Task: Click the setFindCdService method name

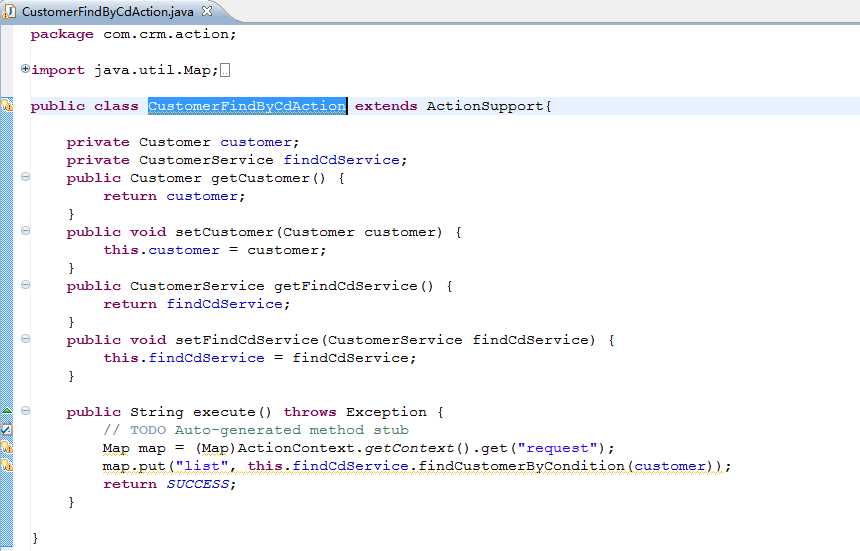Action: click(x=247, y=340)
